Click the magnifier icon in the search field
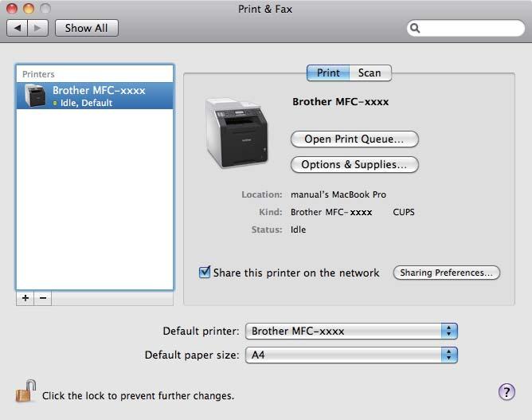 pos(415,28)
